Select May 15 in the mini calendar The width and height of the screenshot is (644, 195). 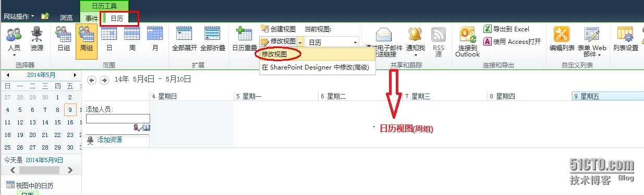point(57,122)
